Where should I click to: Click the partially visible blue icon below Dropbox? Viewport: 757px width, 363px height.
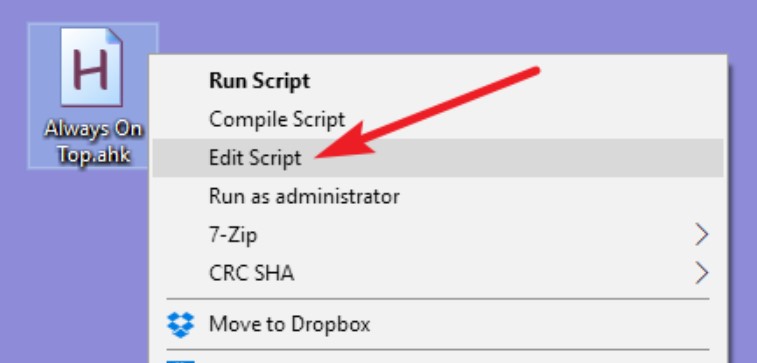[x=181, y=361]
